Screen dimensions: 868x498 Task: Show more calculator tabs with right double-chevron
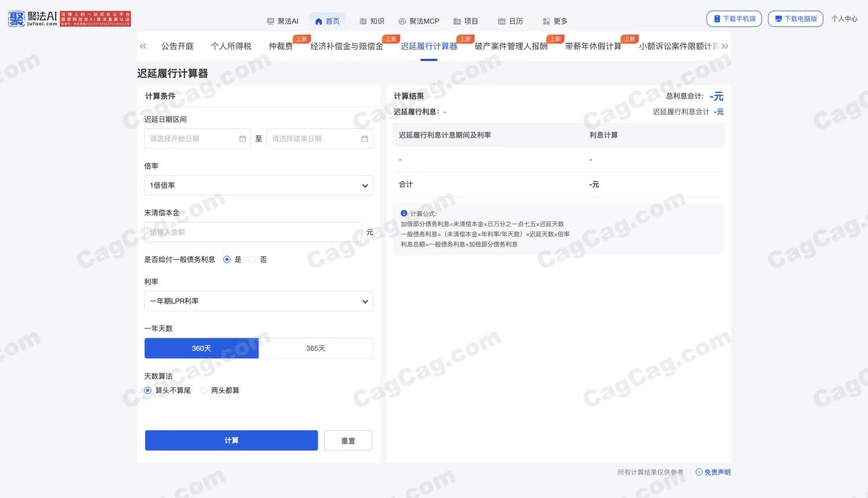tap(724, 46)
